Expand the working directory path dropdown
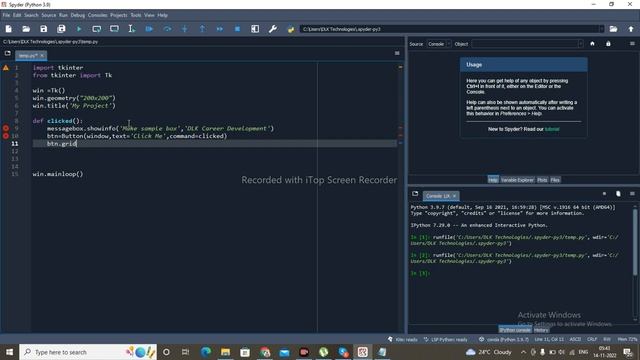 [x=601, y=29]
